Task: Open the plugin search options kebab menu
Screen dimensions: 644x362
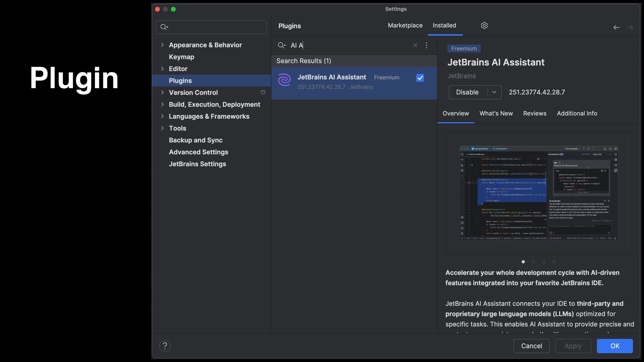Action: point(426,45)
